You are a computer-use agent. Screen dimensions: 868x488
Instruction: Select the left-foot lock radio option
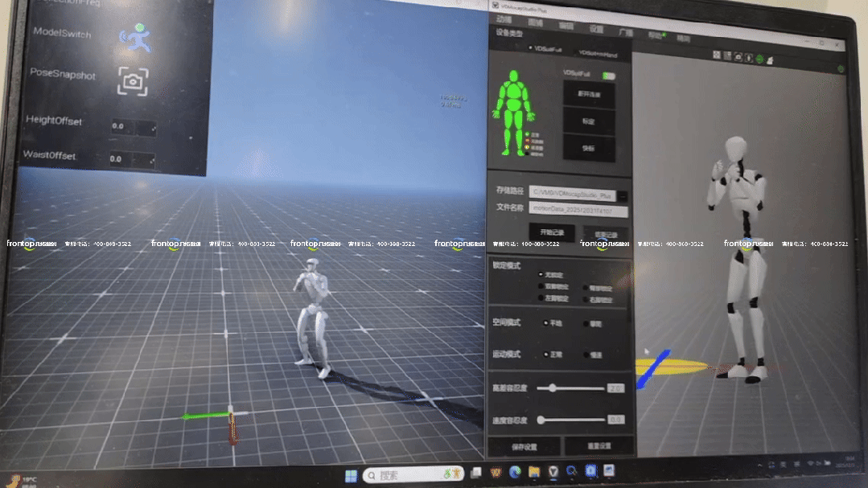point(541,297)
